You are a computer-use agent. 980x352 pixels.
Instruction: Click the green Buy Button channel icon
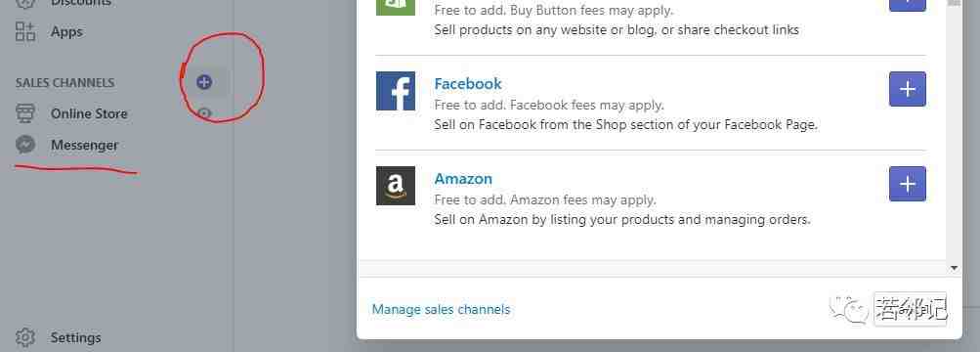coord(396,6)
